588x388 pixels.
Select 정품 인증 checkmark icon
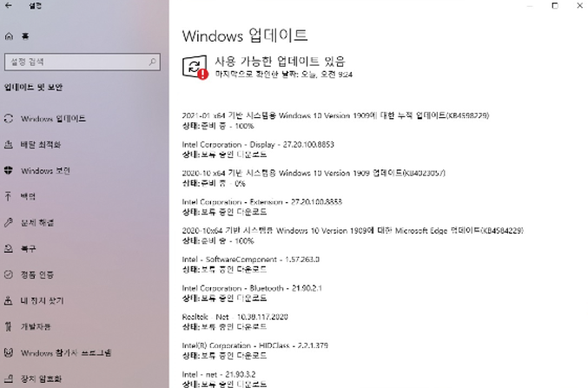click(x=9, y=274)
